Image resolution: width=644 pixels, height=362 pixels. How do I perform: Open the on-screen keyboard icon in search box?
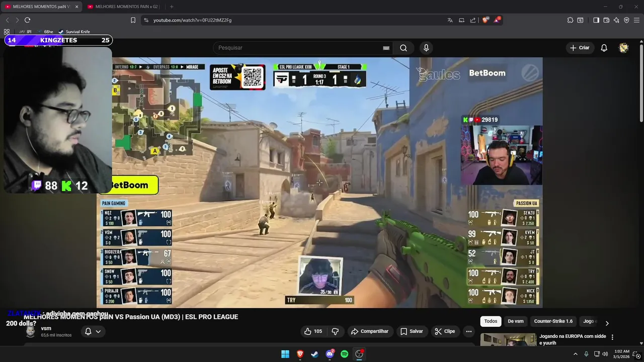(386, 48)
